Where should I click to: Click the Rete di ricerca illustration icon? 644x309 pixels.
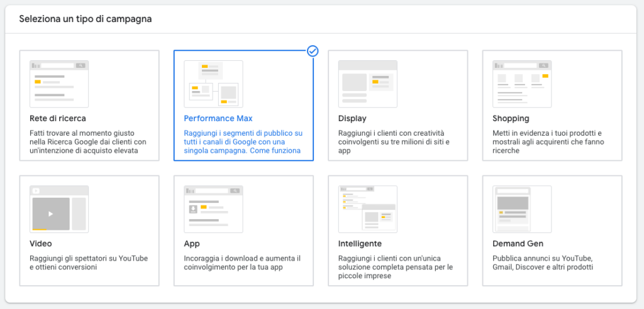[59, 84]
